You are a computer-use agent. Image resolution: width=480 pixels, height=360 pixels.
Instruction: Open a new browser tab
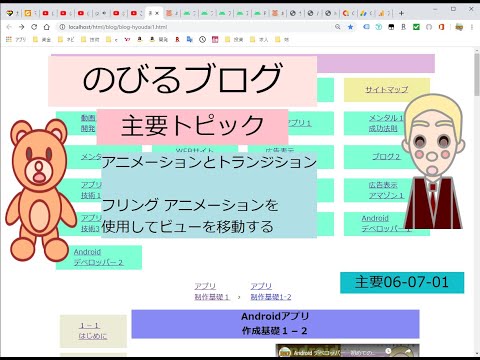coord(401,13)
